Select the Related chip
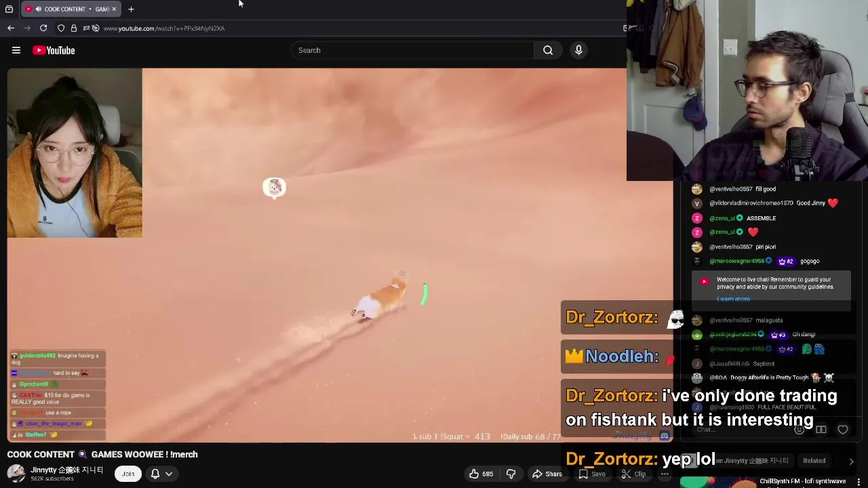Screen dimensions: 868x488 (814, 461)
